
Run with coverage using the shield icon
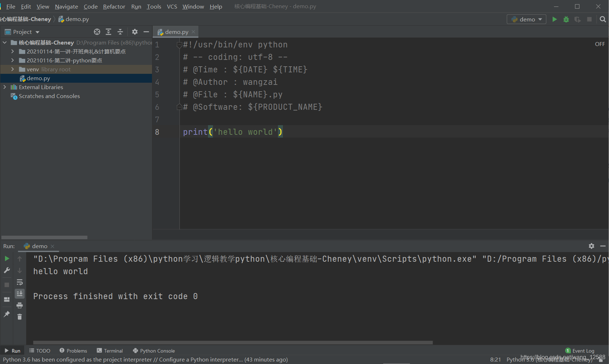578,19
